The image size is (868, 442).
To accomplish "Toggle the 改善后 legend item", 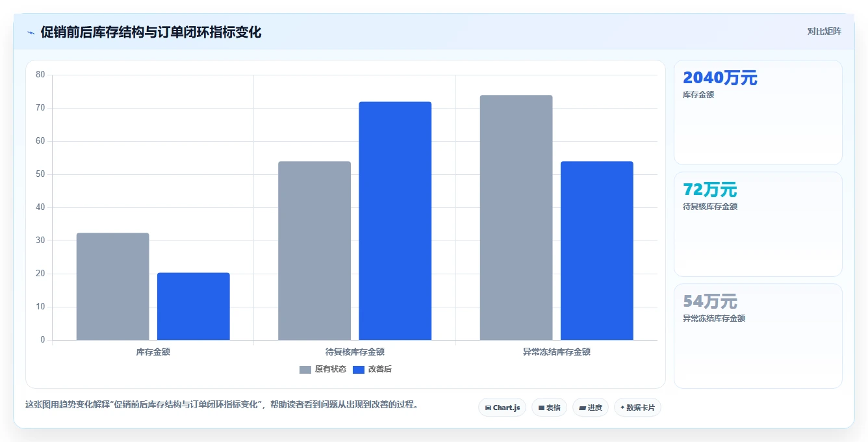I will pos(372,369).
